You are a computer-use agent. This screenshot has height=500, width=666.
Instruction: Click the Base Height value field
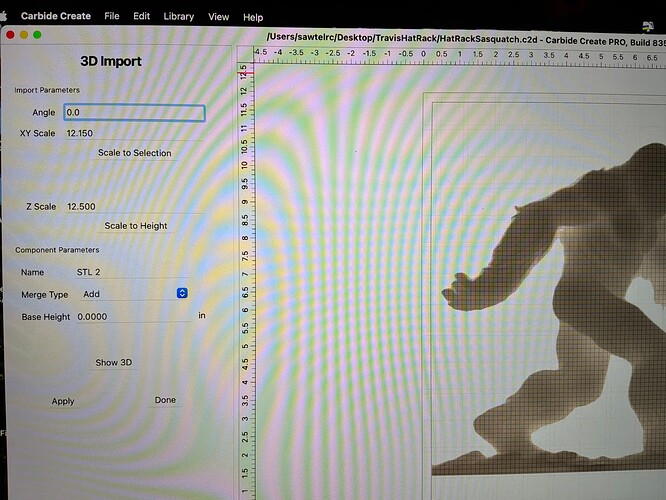pyautogui.click(x=134, y=316)
